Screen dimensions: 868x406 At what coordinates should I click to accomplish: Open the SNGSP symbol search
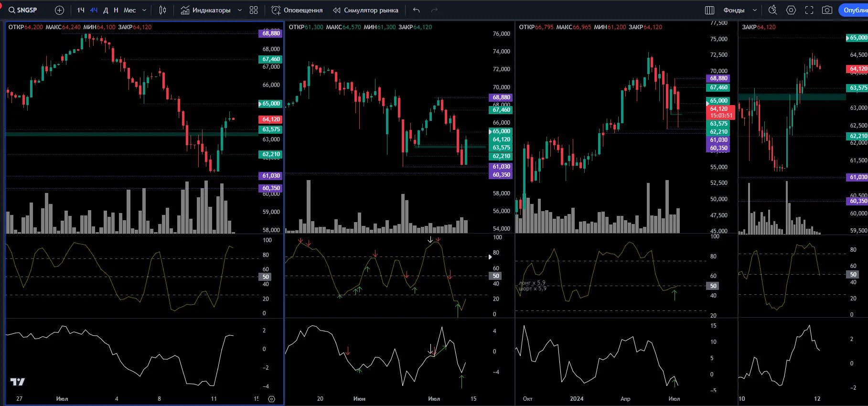click(x=23, y=10)
